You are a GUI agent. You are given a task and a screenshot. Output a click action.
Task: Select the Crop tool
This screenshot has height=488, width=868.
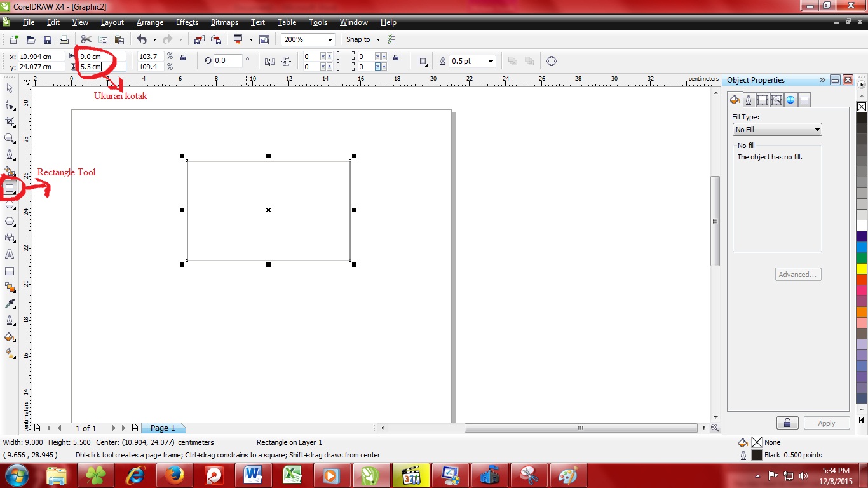(10, 121)
